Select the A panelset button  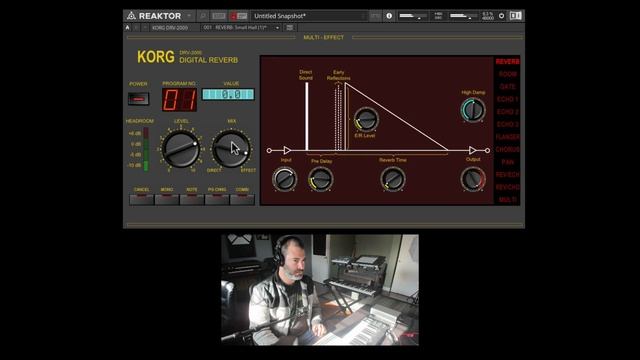click(x=127, y=28)
